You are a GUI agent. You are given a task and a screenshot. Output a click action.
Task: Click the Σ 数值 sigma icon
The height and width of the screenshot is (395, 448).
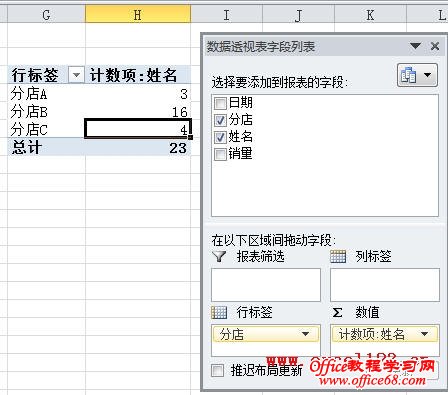(x=337, y=313)
